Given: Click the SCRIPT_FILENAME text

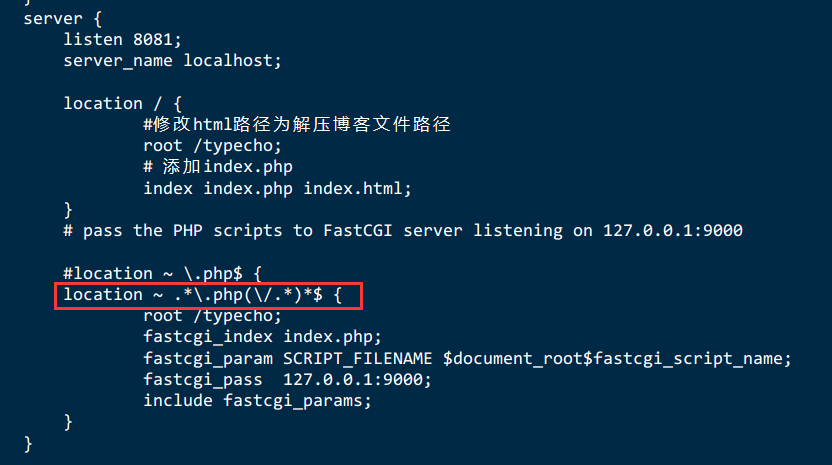Looking at the screenshot, I should click(358, 358).
